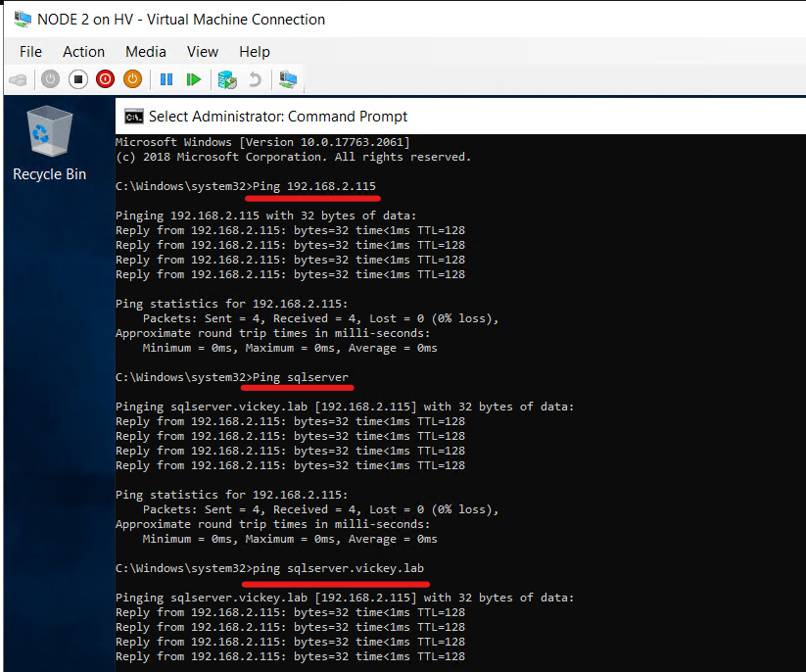Click the Microsoft Windows Version 10.0.17763.2061 line
Image resolution: width=806 pixels, height=672 pixels.
pyautogui.click(x=262, y=142)
